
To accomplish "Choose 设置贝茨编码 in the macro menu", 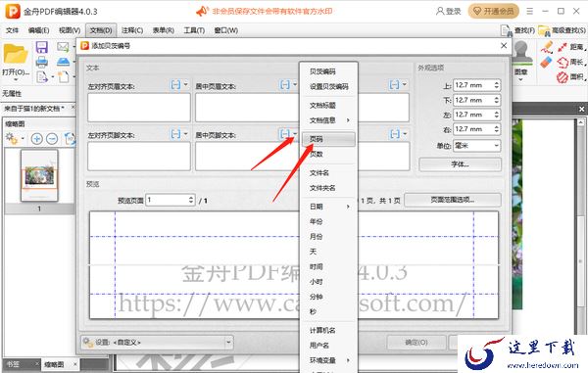I will 328,86.
